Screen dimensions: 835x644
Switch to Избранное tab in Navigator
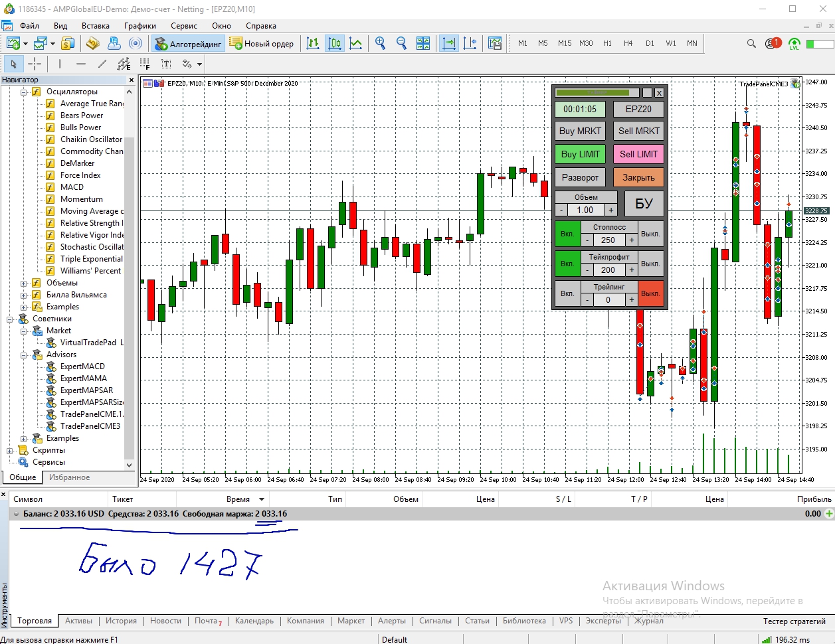coord(69,477)
